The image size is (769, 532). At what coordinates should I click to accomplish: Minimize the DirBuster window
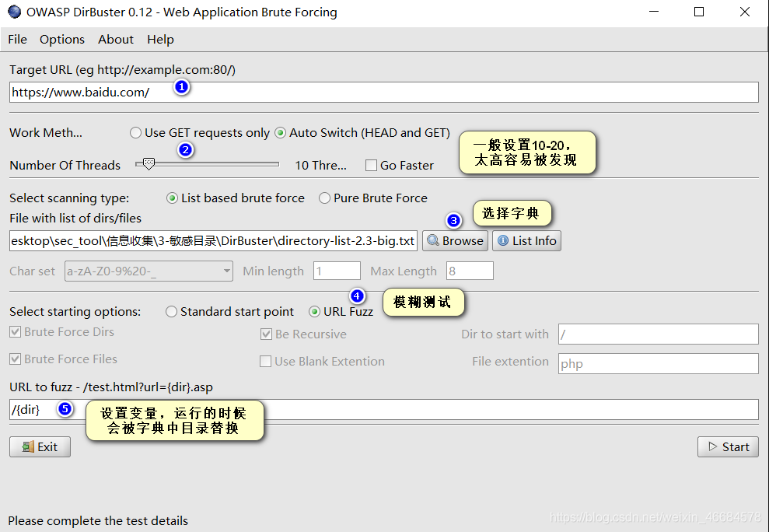654,12
